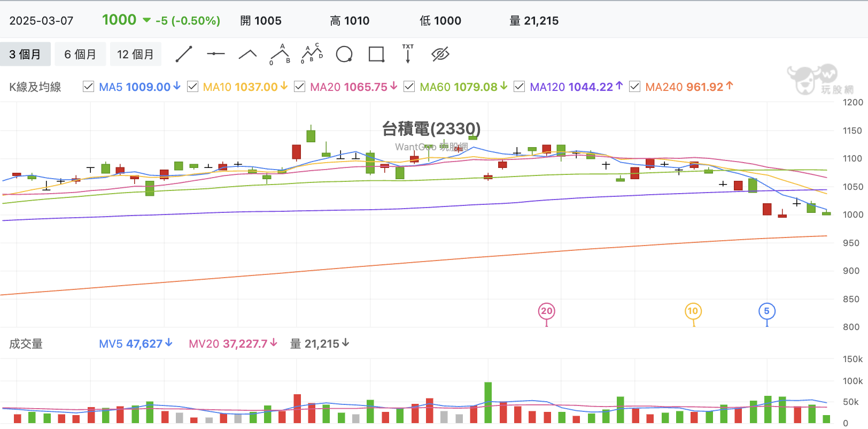The width and height of the screenshot is (868, 429).
Task: Switch to the 12 個月 period tab
Action: pos(136,54)
